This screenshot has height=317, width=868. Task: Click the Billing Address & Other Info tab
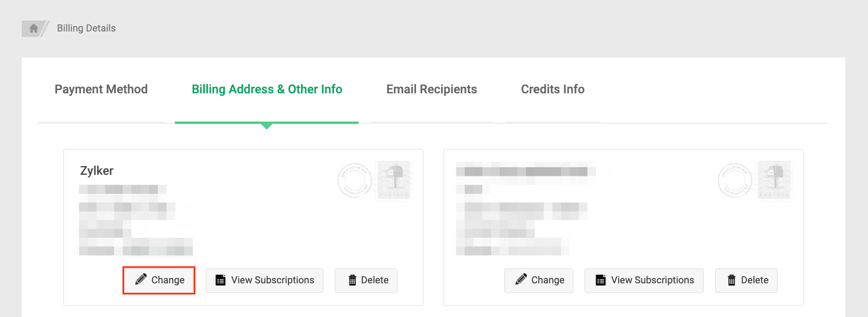pyautogui.click(x=266, y=89)
